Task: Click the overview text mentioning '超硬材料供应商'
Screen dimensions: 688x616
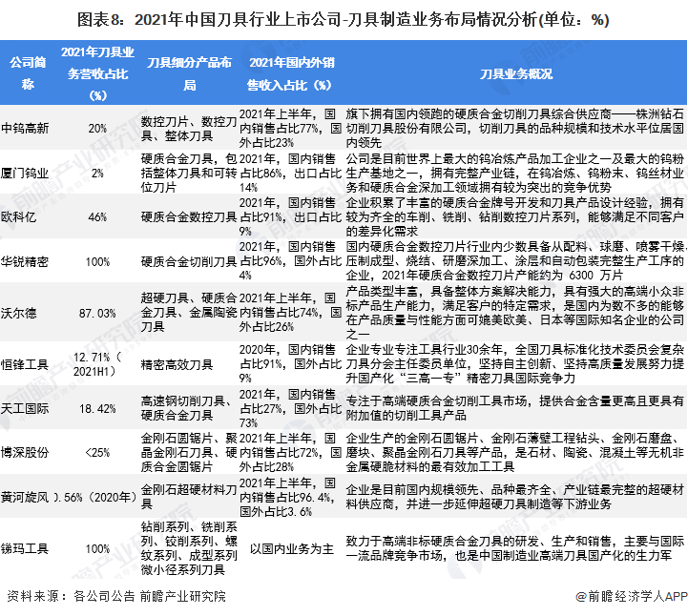Action: click(x=514, y=497)
